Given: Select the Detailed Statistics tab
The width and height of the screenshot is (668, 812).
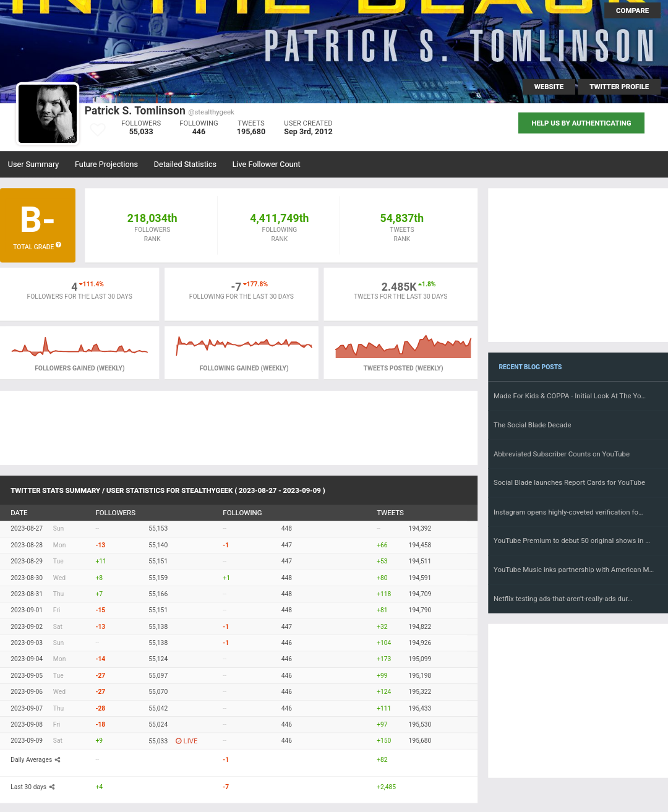Looking at the screenshot, I should click(x=185, y=165).
